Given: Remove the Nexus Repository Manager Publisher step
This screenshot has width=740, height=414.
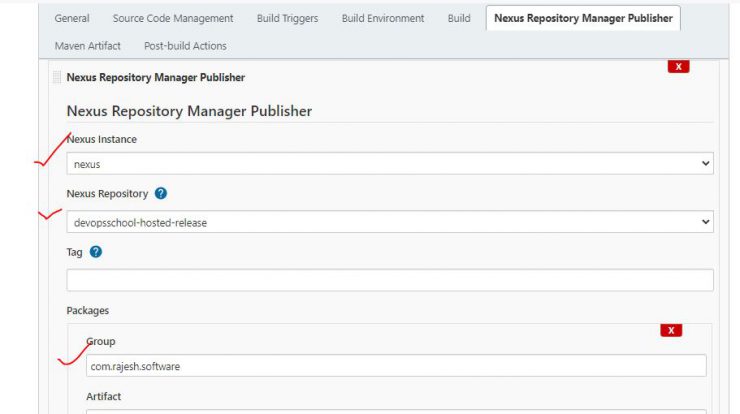Looking at the screenshot, I should 678,67.
